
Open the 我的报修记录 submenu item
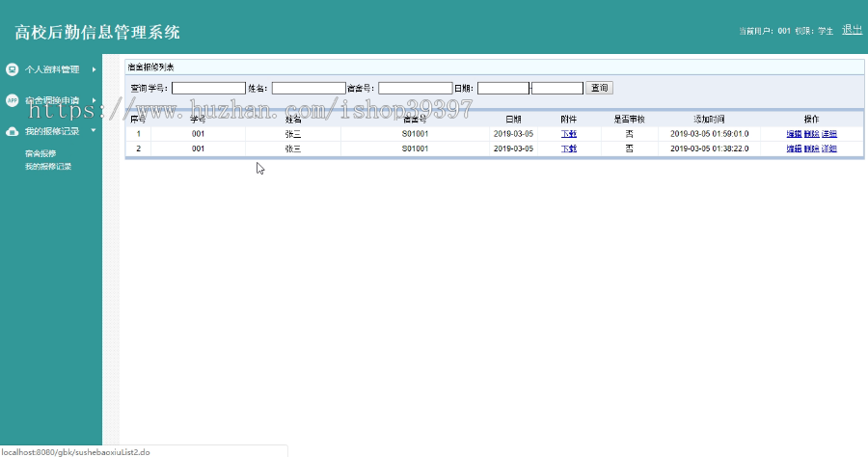point(48,166)
